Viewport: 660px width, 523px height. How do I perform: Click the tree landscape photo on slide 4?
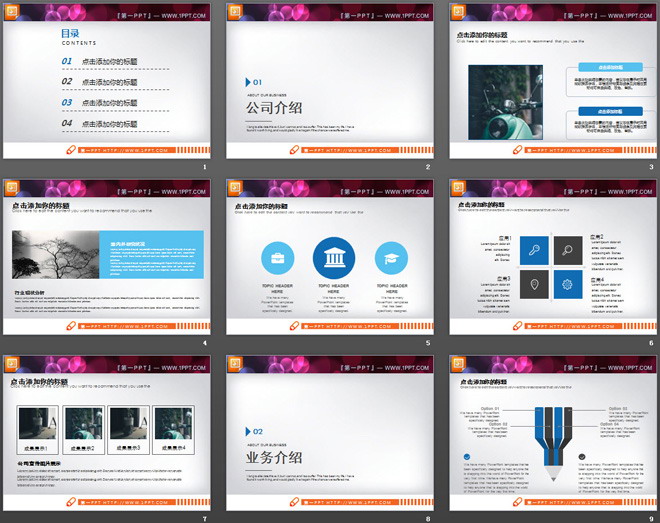(54, 255)
